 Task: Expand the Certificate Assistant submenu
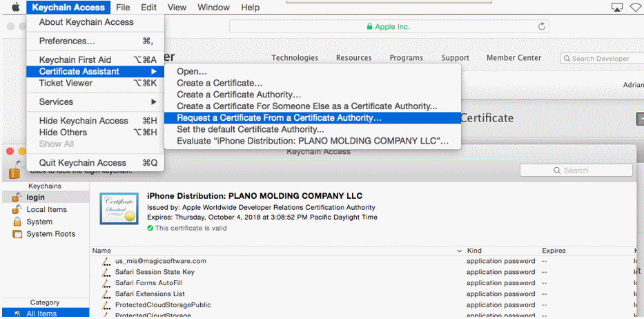pyautogui.click(x=95, y=72)
